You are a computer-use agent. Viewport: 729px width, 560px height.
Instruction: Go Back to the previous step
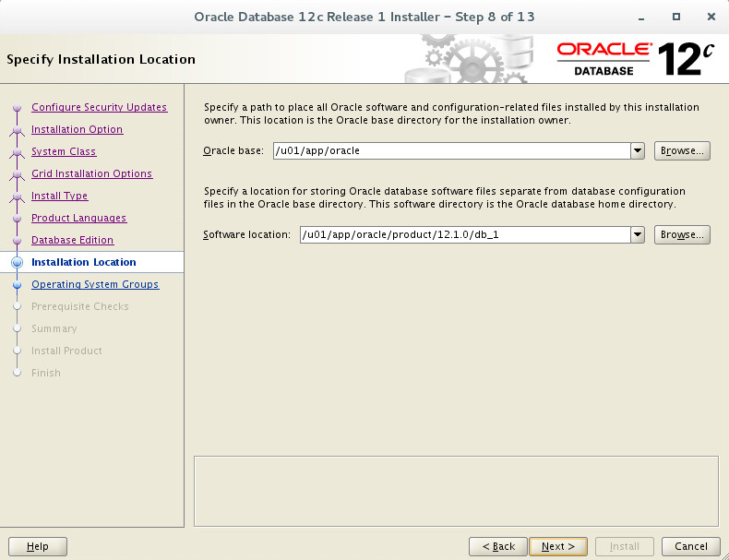pos(498,546)
